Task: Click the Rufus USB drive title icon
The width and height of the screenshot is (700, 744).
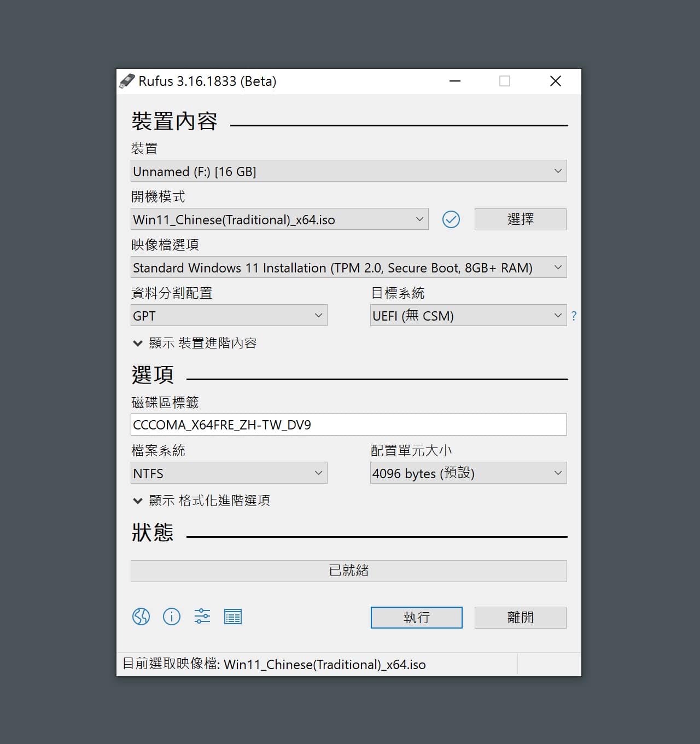Action: (x=127, y=81)
